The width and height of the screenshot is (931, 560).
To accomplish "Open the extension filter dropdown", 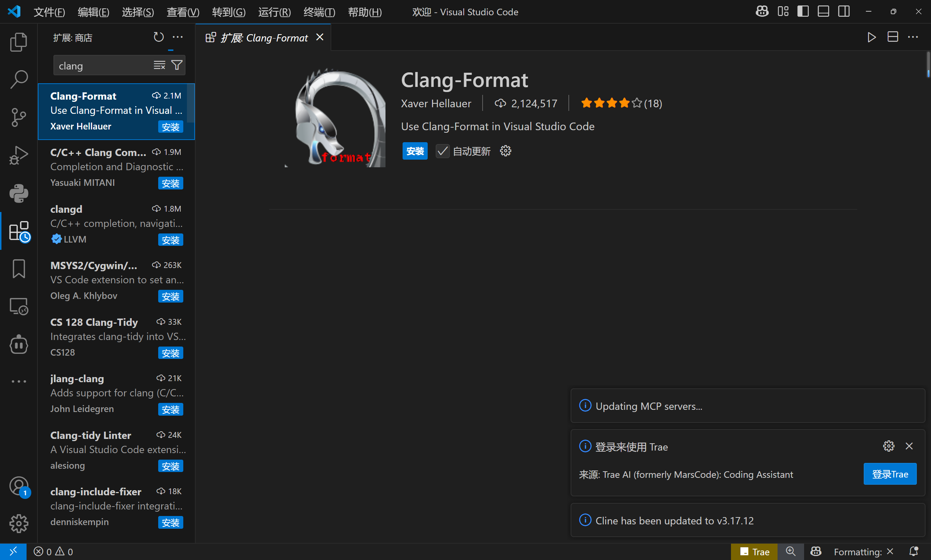I will point(177,65).
